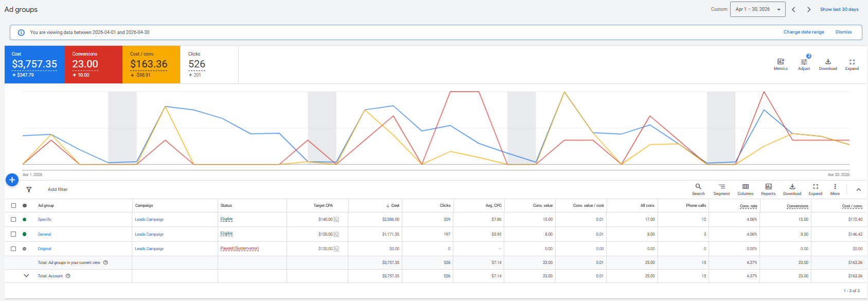Click paused status dot for Original

click(24, 249)
